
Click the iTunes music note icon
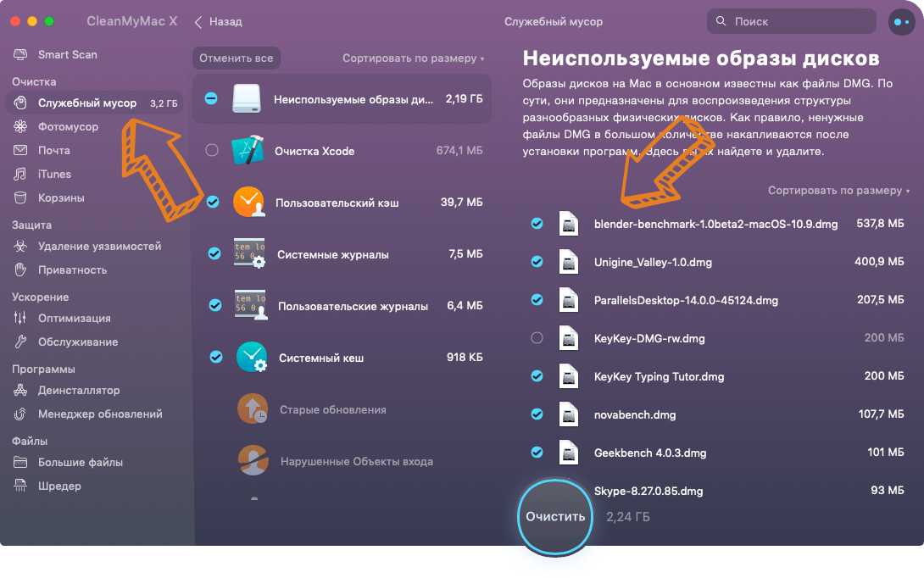coord(20,174)
